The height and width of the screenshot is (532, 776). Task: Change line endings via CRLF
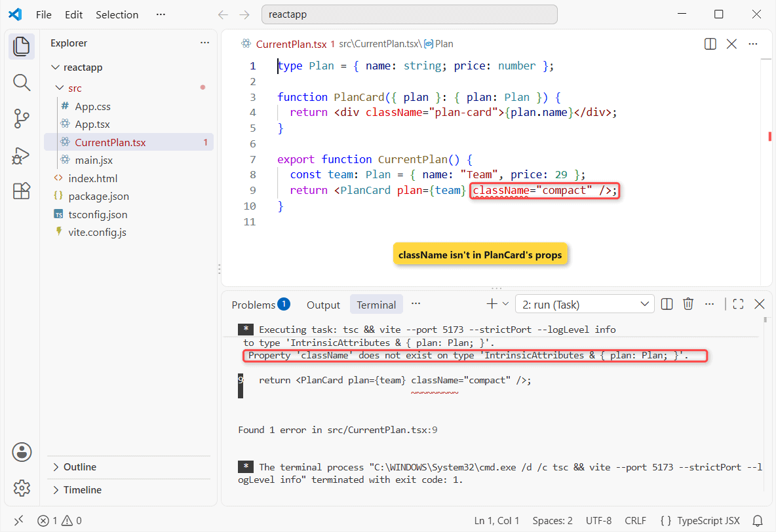coord(636,521)
